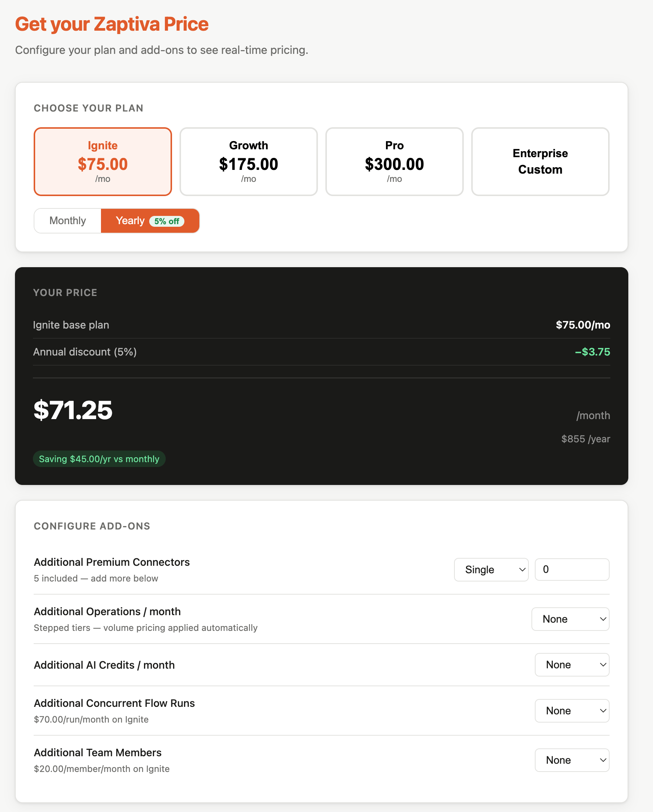
Task: Click 'Additional Team Members' label
Action: pyautogui.click(x=98, y=753)
